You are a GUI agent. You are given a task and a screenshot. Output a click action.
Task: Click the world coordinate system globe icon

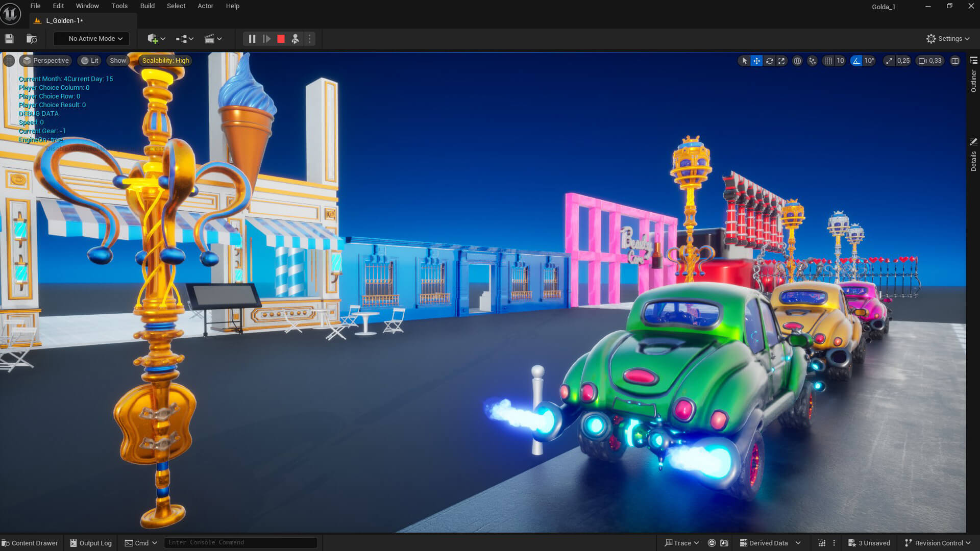pyautogui.click(x=797, y=61)
